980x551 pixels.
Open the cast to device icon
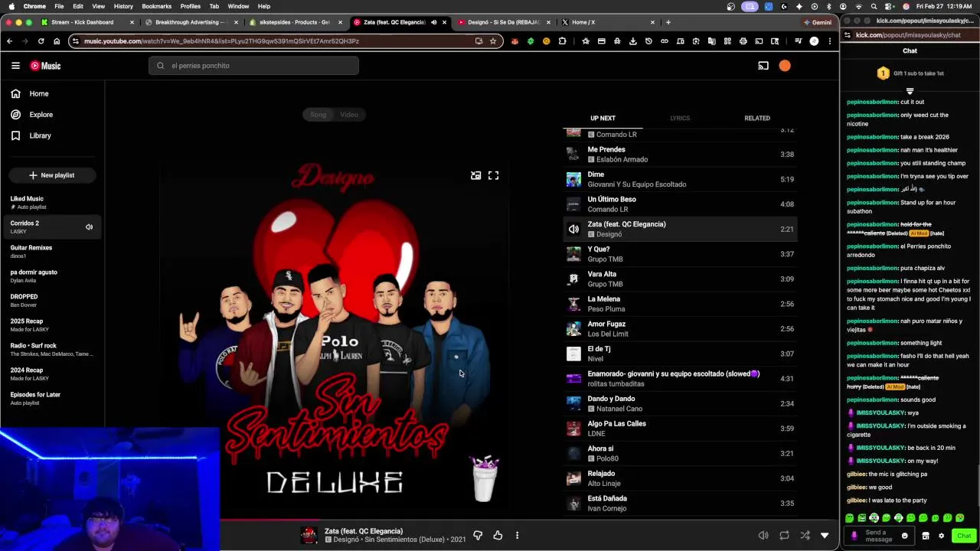pos(763,66)
